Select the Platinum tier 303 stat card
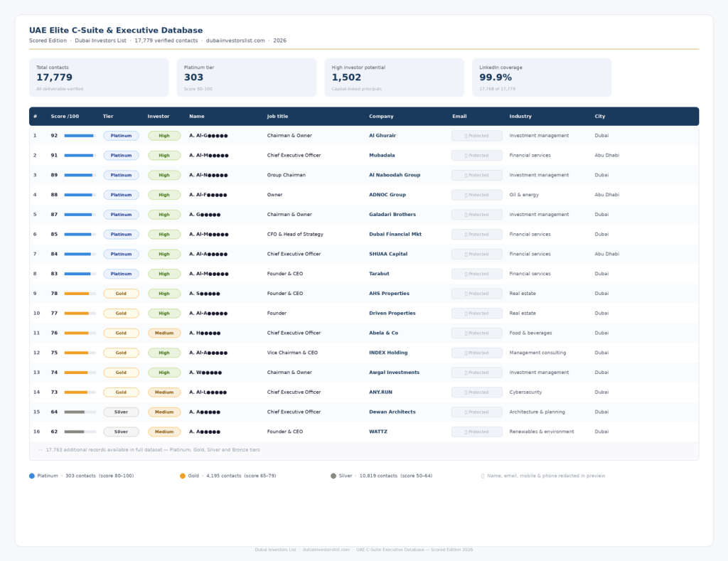The height and width of the screenshot is (561, 728). [247, 78]
